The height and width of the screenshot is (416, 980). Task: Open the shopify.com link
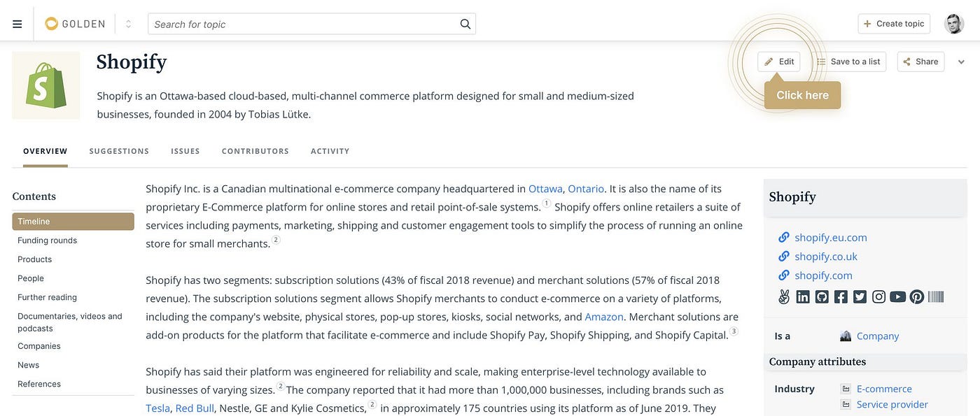[x=823, y=275]
